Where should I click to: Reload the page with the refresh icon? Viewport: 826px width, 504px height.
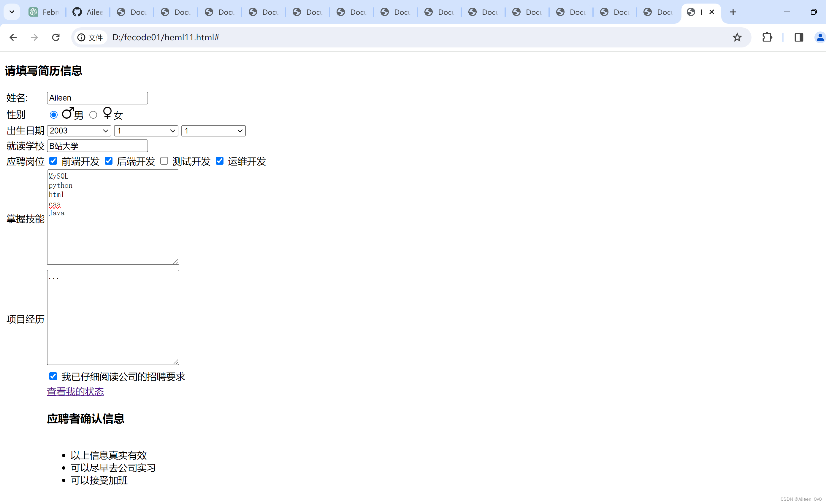point(56,37)
